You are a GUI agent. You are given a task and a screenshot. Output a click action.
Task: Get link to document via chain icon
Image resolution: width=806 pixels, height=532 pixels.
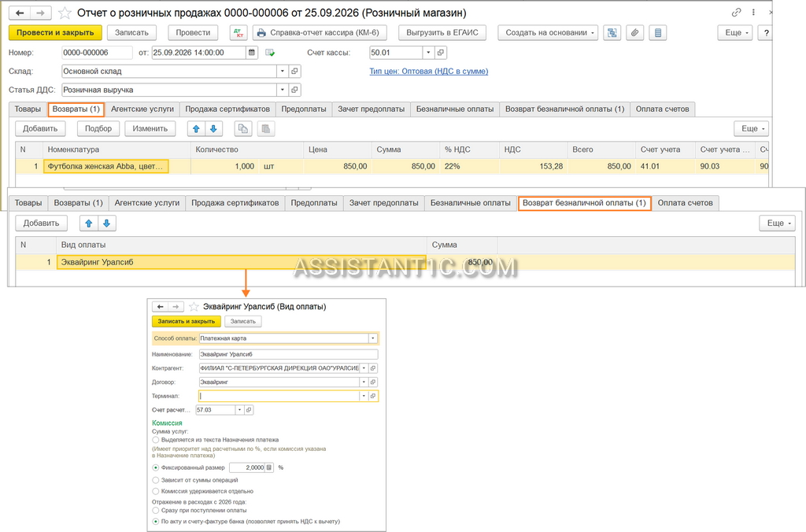pyautogui.click(x=736, y=13)
